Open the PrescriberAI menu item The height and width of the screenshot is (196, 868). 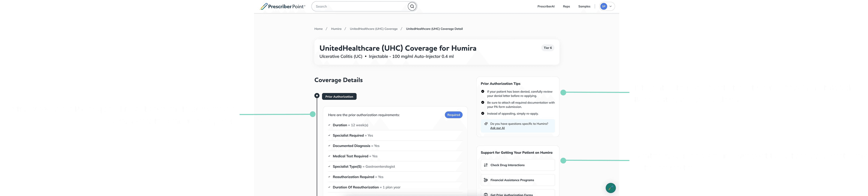[546, 6]
